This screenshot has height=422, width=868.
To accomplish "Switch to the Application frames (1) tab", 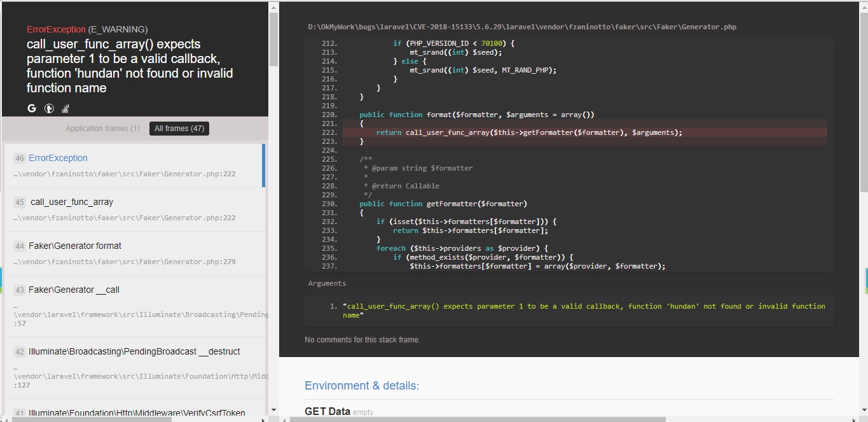I will click(x=102, y=129).
